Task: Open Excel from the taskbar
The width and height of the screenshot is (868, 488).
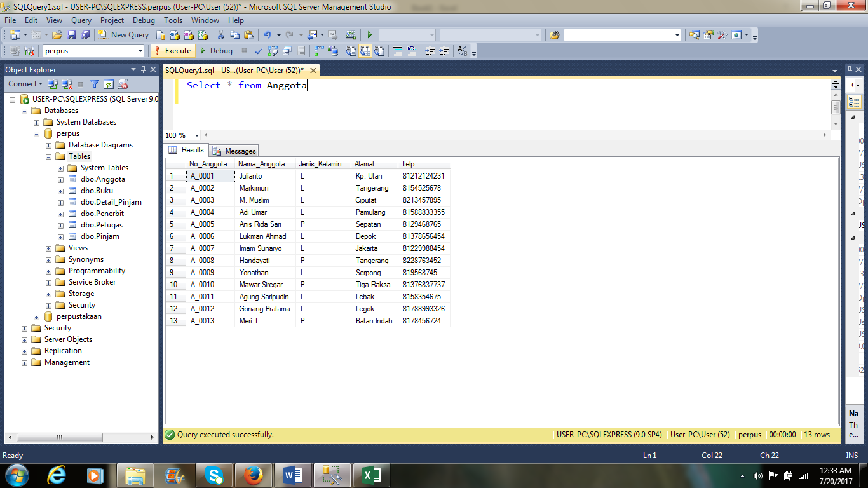Action: tap(372, 475)
